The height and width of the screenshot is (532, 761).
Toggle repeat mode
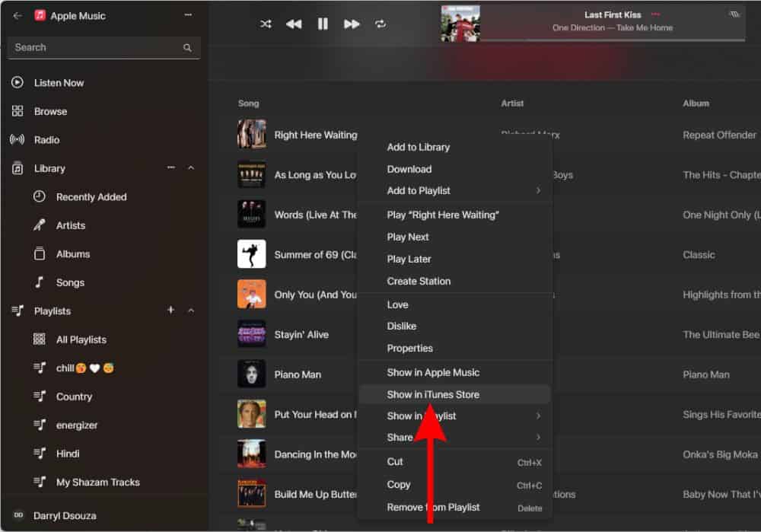[x=380, y=24]
